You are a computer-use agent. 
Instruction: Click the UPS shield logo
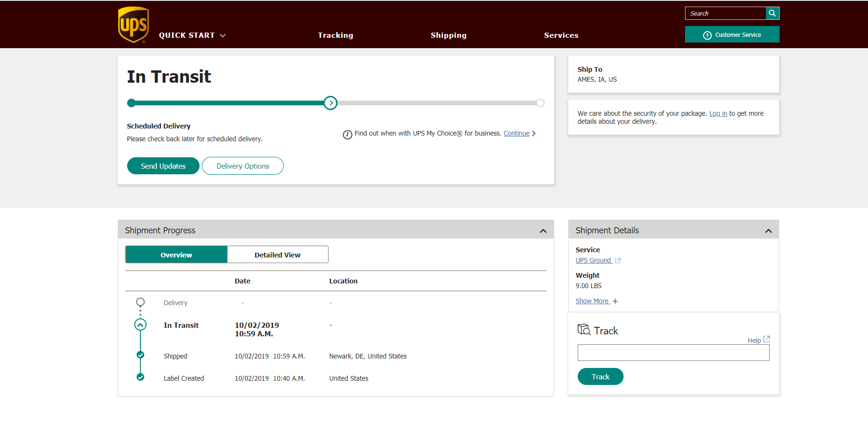click(133, 25)
